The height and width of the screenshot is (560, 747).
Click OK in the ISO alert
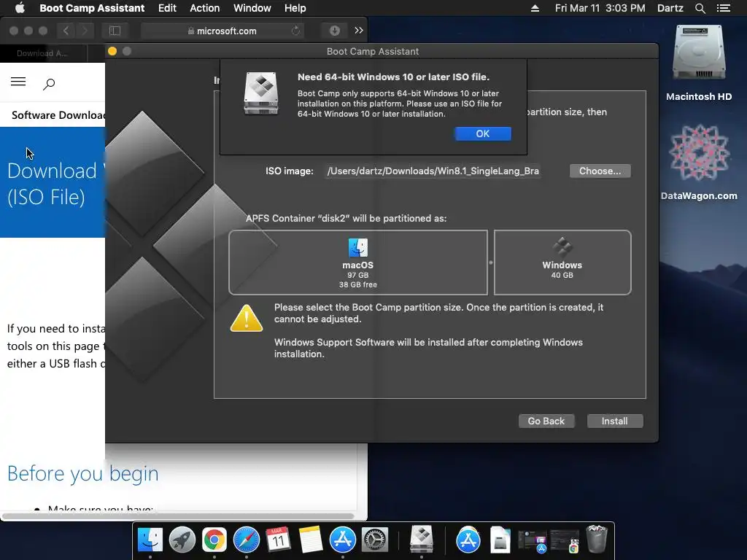pyautogui.click(x=483, y=134)
